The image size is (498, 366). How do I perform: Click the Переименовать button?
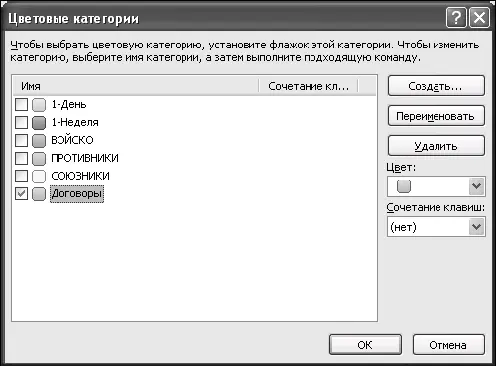[436, 116]
